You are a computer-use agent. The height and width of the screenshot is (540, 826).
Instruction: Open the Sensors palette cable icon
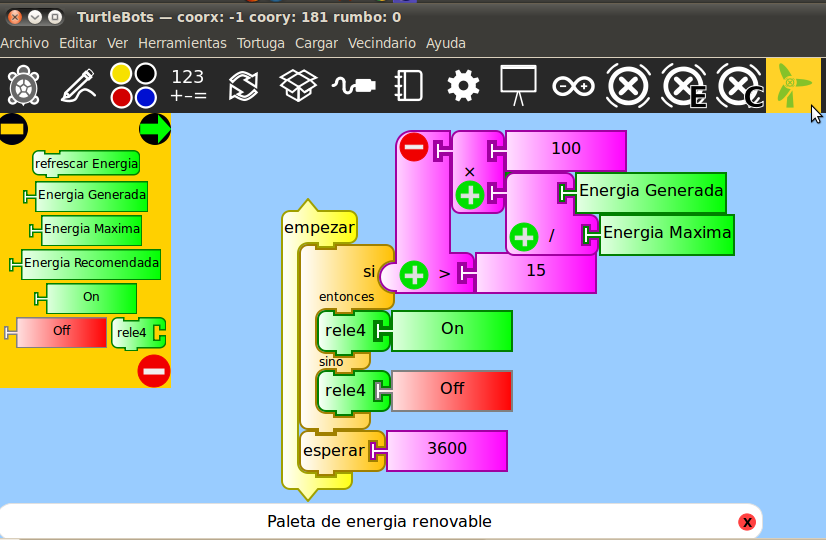(353, 85)
